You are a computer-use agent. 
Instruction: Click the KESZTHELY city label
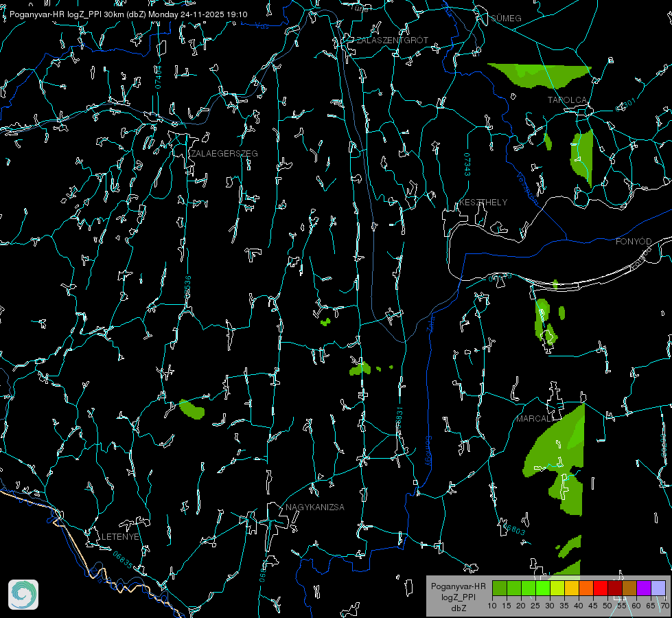tap(483, 203)
